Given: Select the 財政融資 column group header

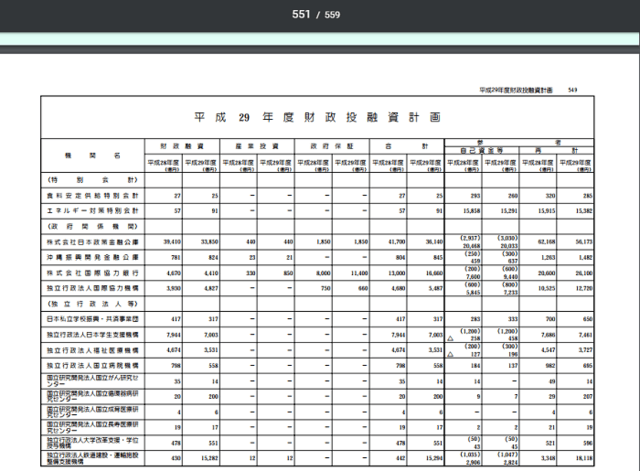Looking at the screenshot, I should click(182, 146).
